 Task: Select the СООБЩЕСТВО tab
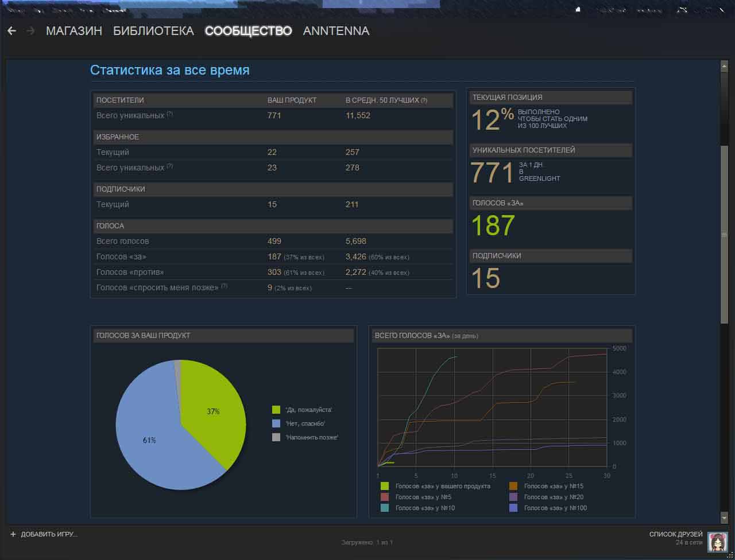[x=248, y=31]
